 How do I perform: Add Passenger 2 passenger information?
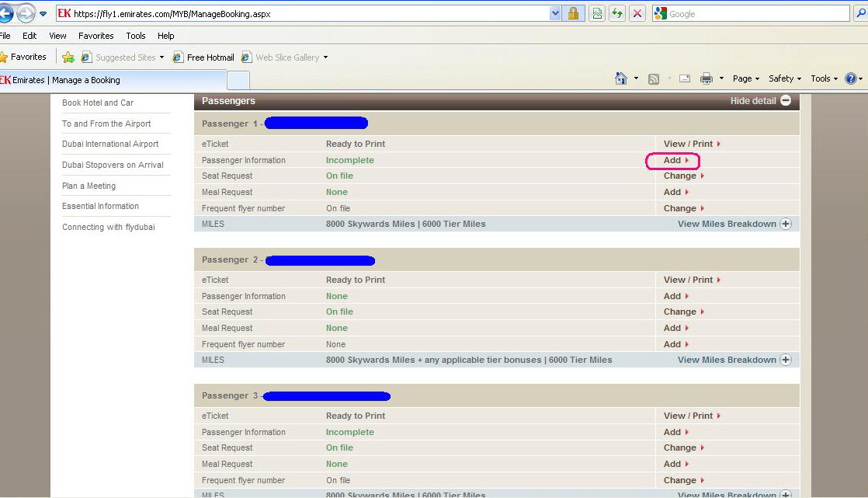pyautogui.click(x=676, y=296)
